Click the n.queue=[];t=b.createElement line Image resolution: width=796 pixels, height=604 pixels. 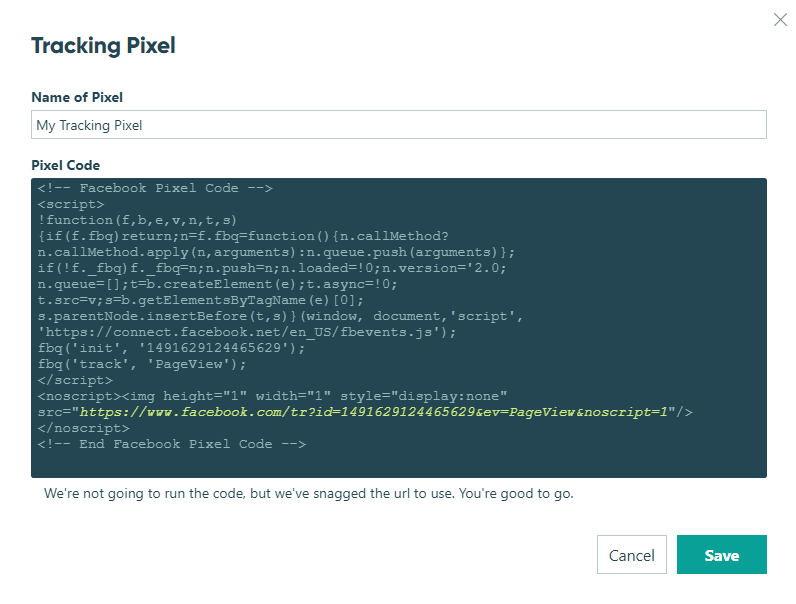(217, 284)
